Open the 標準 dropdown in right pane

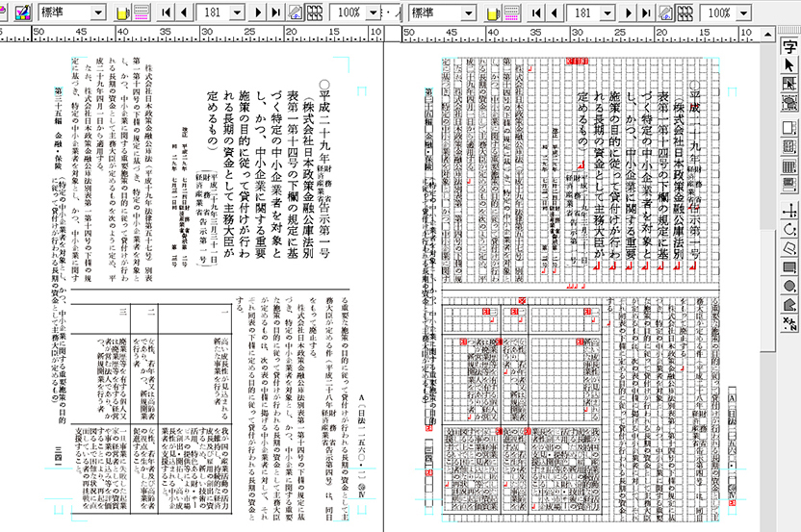469,13
